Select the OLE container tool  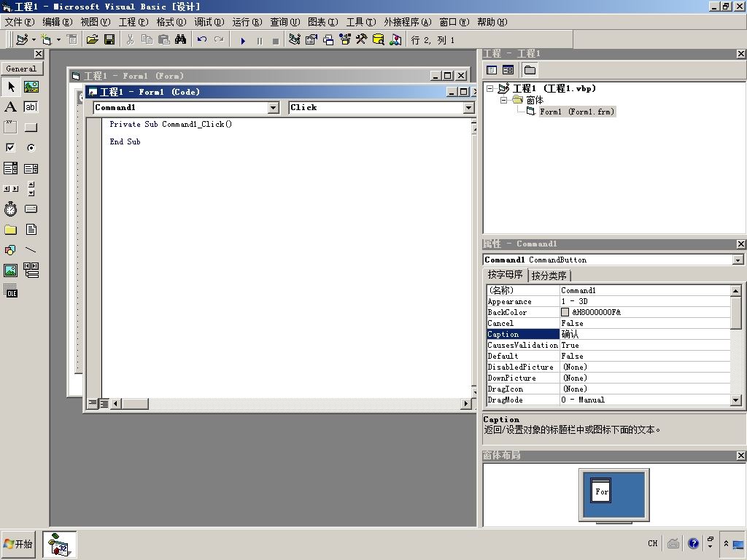pos(10,290)
